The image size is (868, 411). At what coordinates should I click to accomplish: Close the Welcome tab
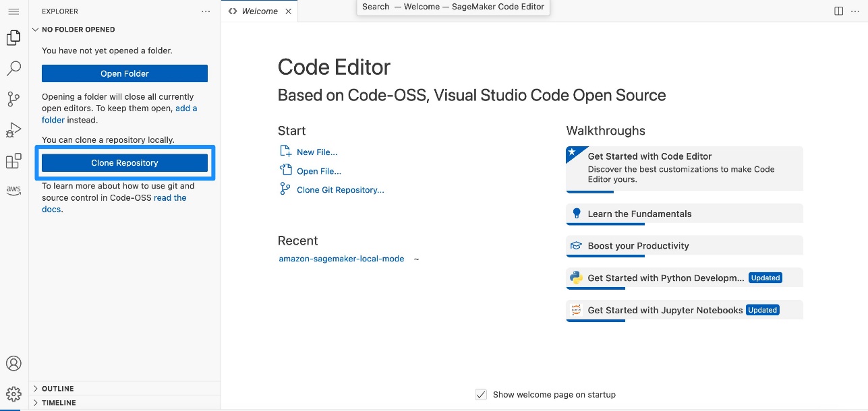pos(289,11)
